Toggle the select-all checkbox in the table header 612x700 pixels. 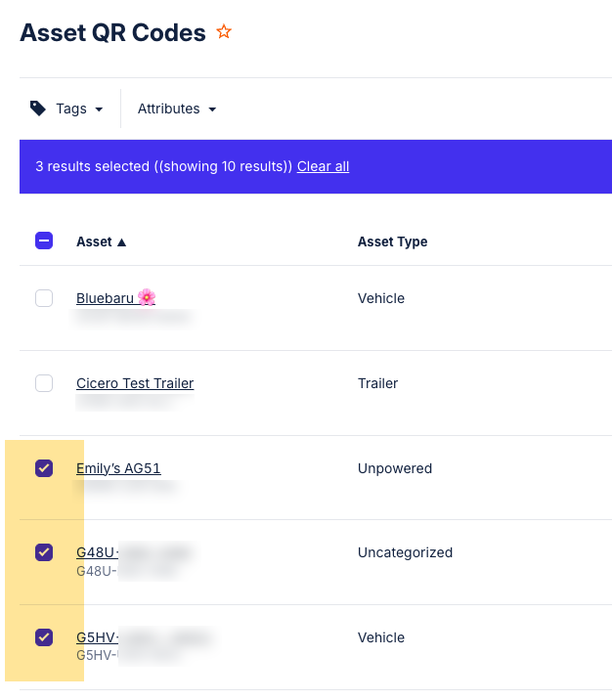44,241
